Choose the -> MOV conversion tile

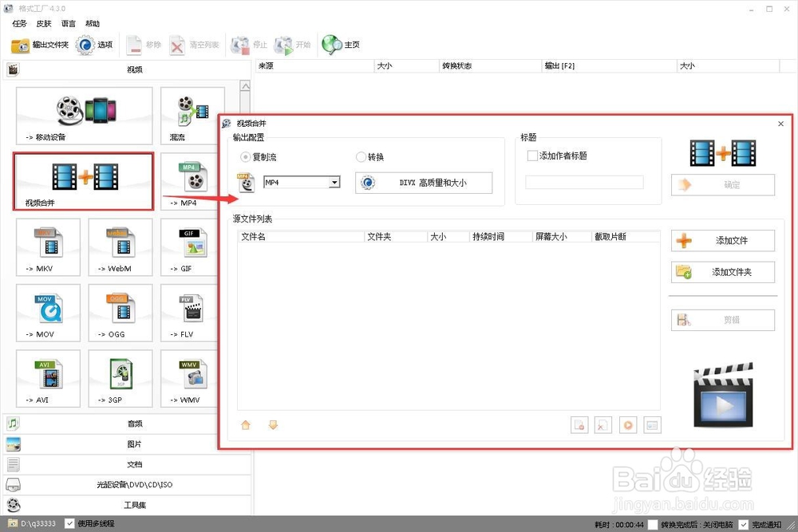[x=48, y=313]
